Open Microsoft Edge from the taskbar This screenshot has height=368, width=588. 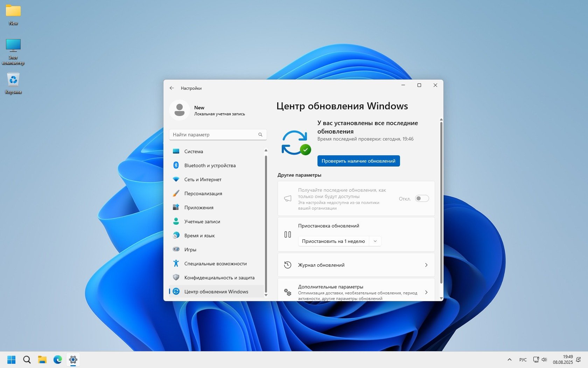[58, 360]
